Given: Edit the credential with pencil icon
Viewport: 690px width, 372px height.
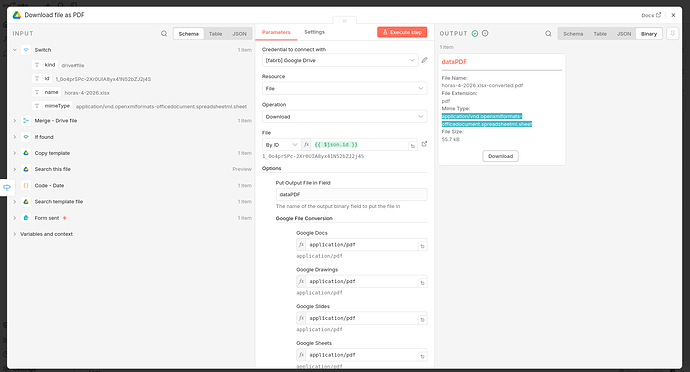Looking at the screenshot, I should [x=424, y=60].
